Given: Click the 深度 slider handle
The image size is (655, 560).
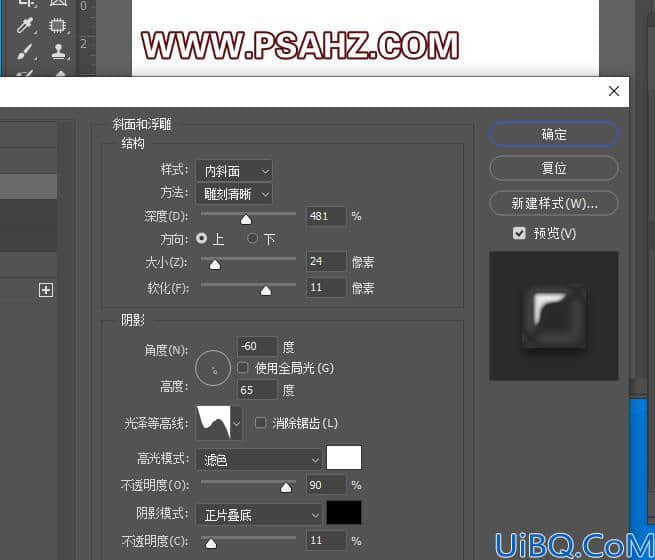Looking at the screenshot, I should 246,219.
